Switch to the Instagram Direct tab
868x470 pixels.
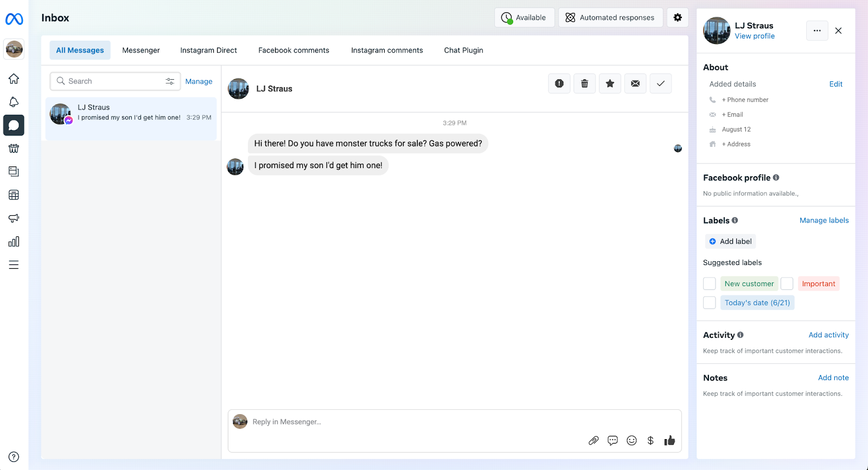click(209, 50)
